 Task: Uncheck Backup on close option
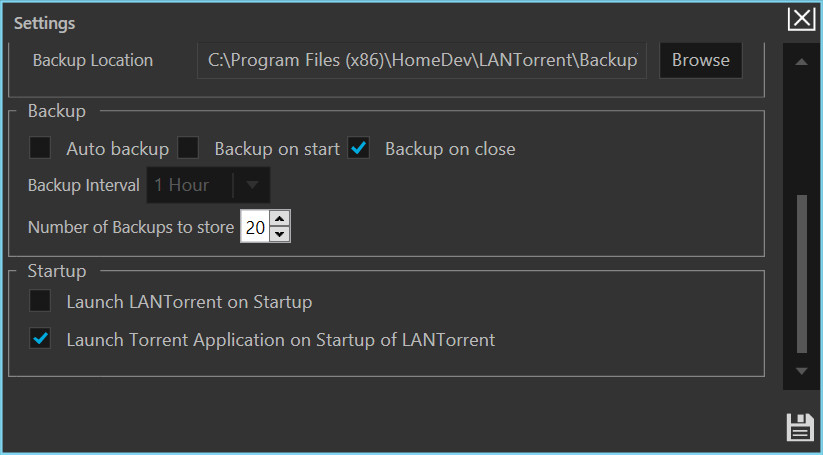click(x=358, y=149)
